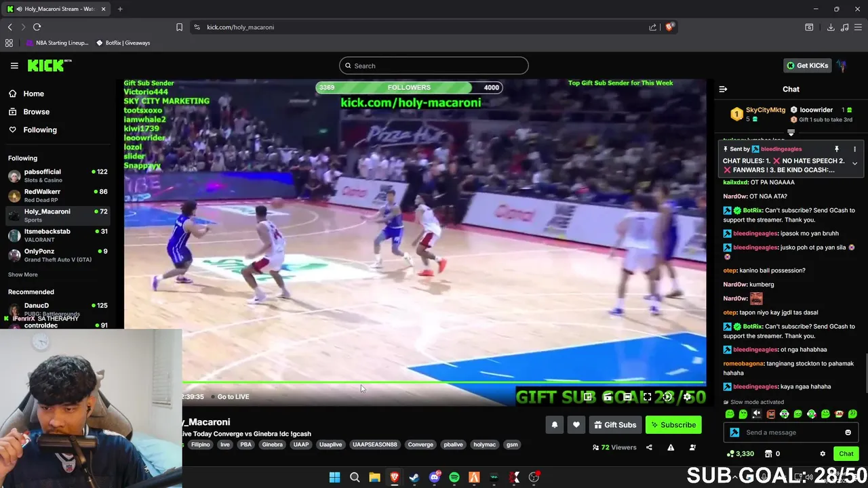The height and width of the screenshot is (488, 868).
Task: Click SkyCityMktg top gifter name
Action: [x=766, y=110]
